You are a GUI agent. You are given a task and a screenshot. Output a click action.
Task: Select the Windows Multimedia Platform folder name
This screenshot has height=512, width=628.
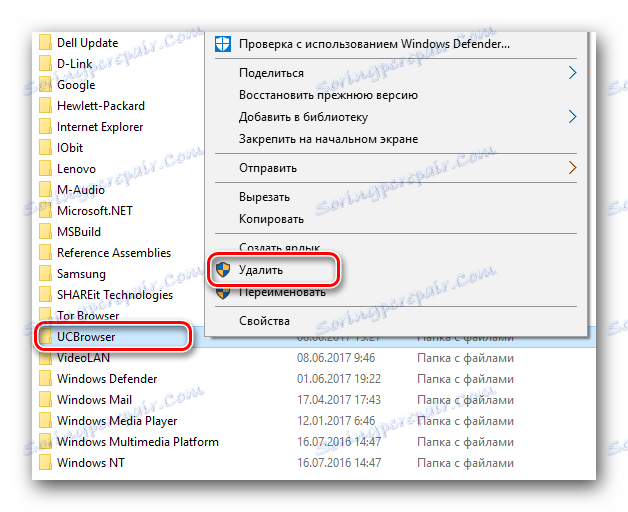click(x=138, y=441)
